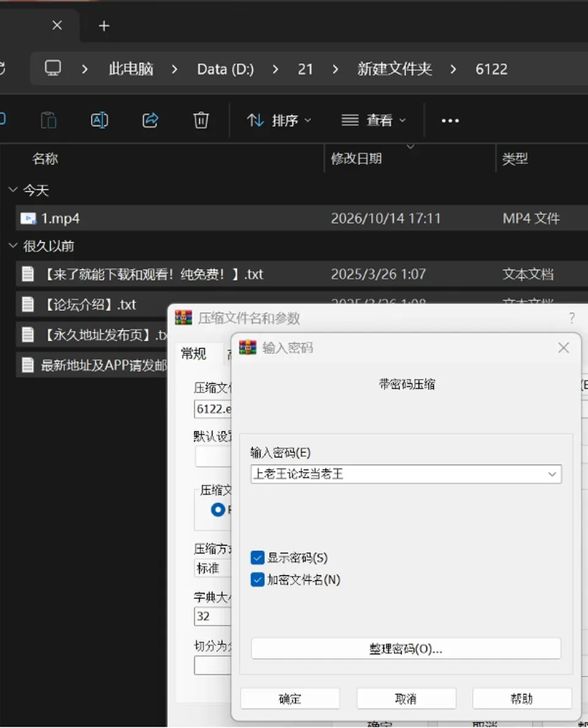Expand the chevron after 新建文件夹 in breadcrumb
Screen dimensions: 588x728
pyautogui.click(x=453, y=69)
